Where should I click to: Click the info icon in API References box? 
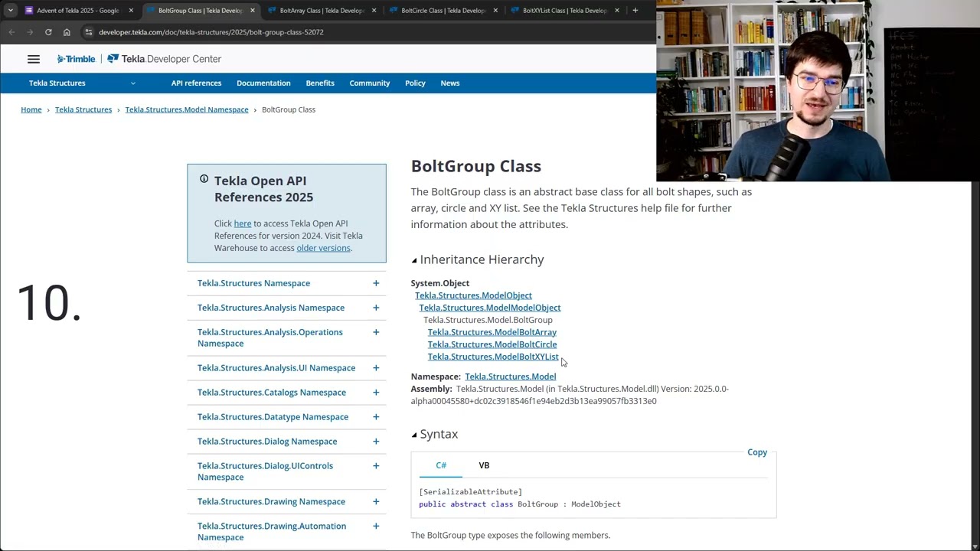click(x=204, y=179)
